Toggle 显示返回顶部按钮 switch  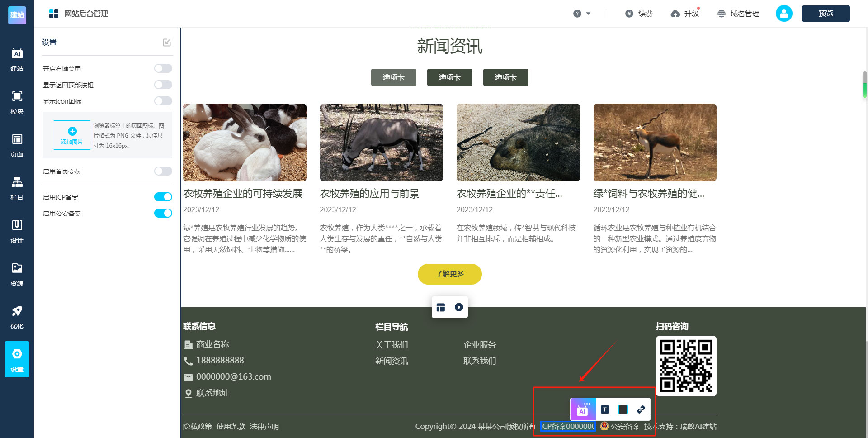163,85
